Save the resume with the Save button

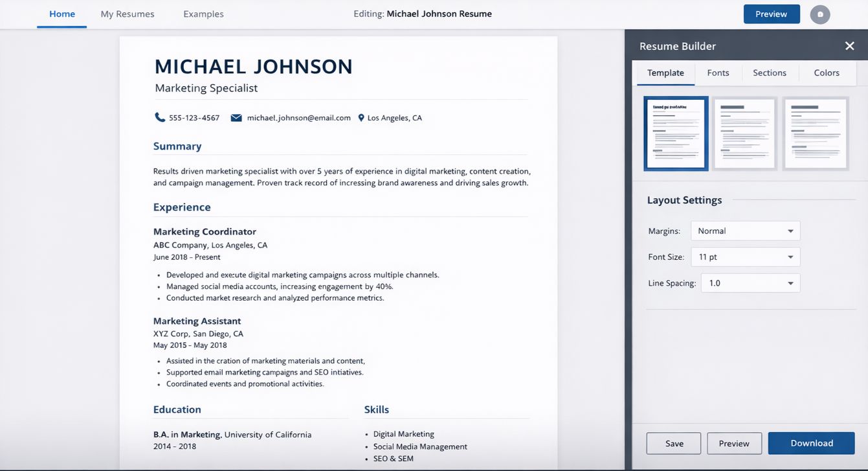674,444
